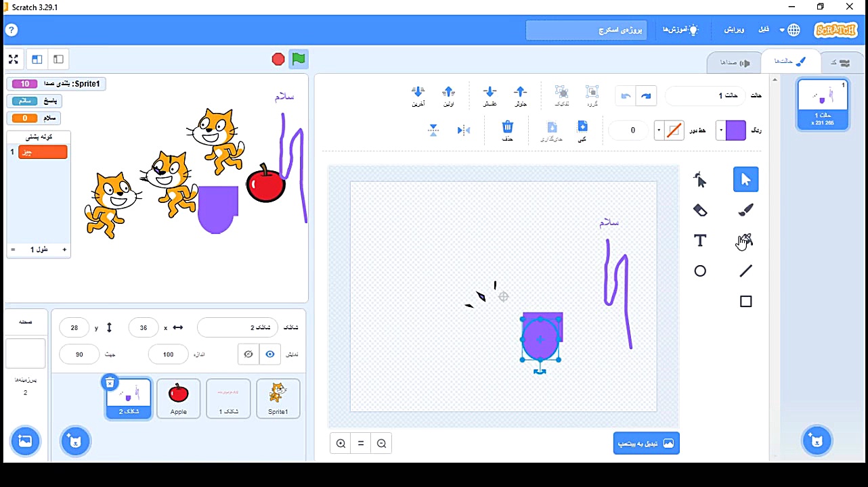This screenshot has height=487, width=868.
Task: Click Convert to Bitmap button
Action: point(646,444)
